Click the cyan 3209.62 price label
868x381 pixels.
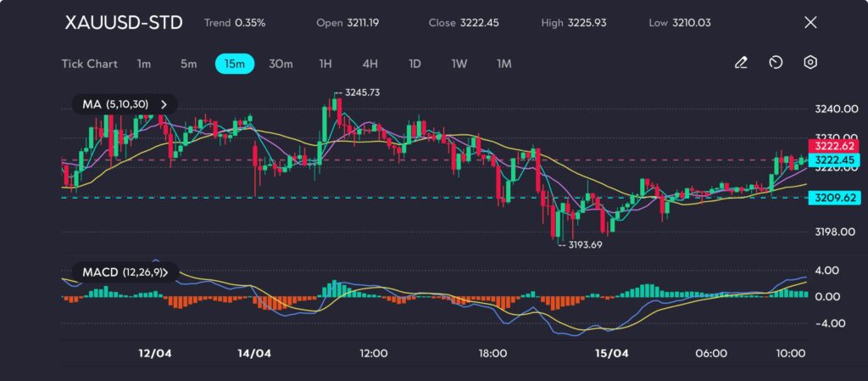click(x=835, y=198)
